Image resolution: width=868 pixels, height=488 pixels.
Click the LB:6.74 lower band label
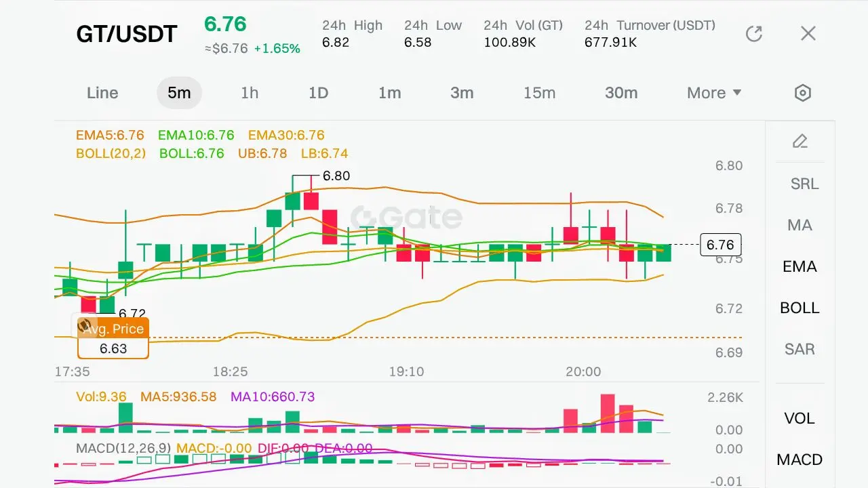[324, 153]
